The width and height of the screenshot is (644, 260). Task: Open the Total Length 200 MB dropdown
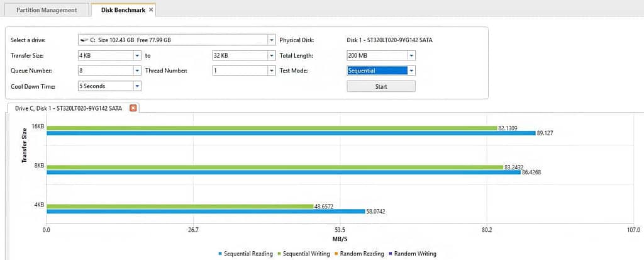[411, 55]
